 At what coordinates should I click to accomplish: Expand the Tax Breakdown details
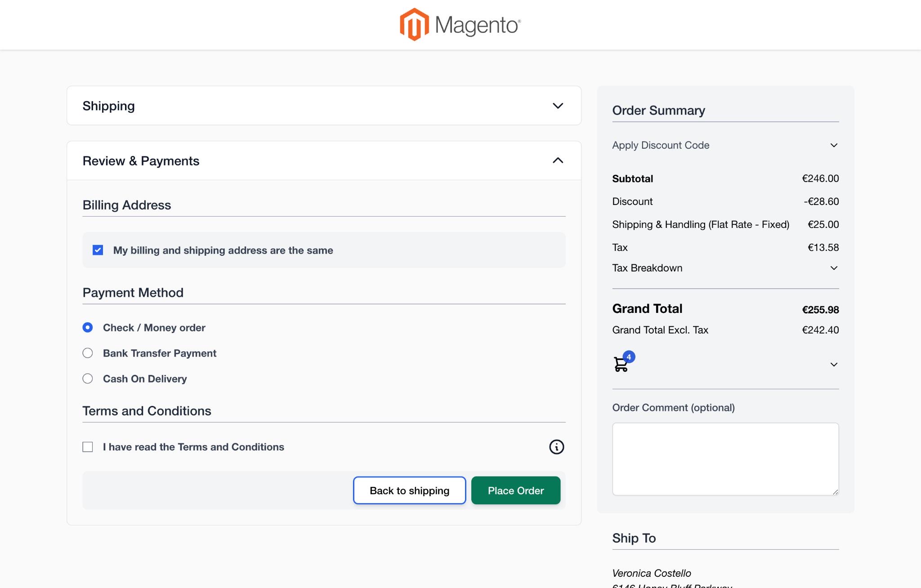[x=834, y=267]
